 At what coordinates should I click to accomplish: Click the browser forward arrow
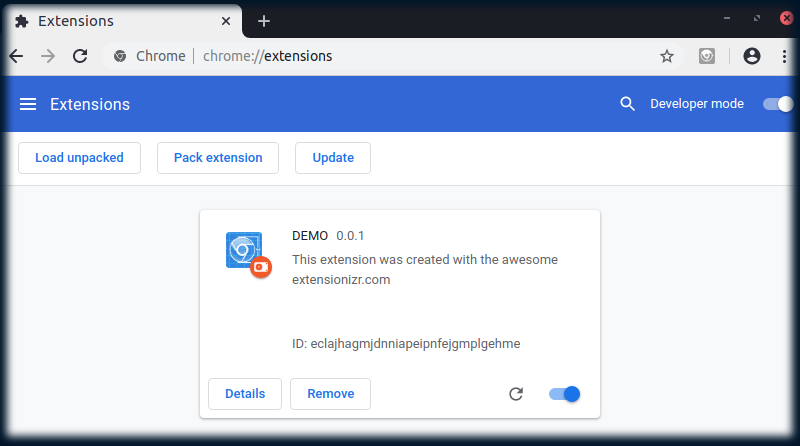[x=48, y=56]
